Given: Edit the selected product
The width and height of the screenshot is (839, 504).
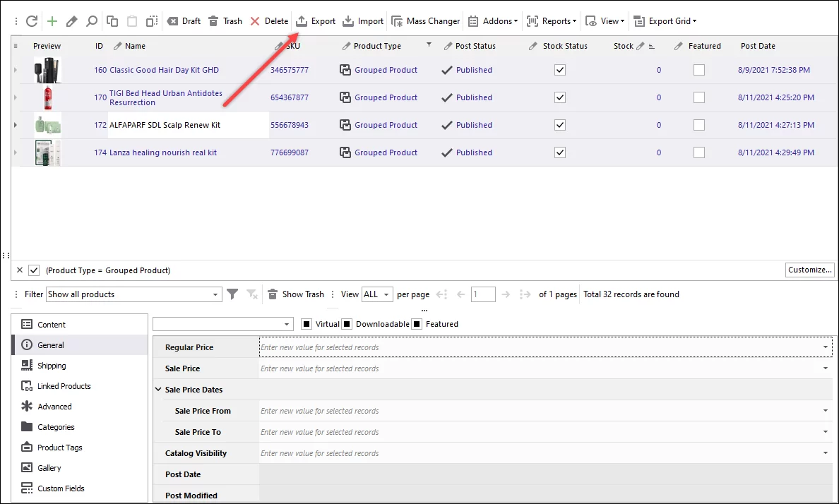Looking at the screenshot, I should point(71,20).
